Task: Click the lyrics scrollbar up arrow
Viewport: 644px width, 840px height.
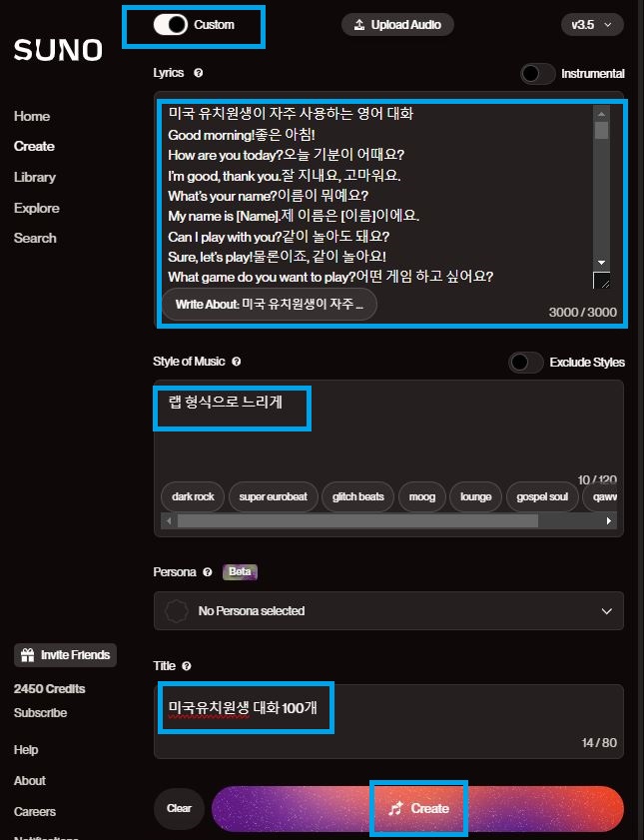Action: (602, 114)
